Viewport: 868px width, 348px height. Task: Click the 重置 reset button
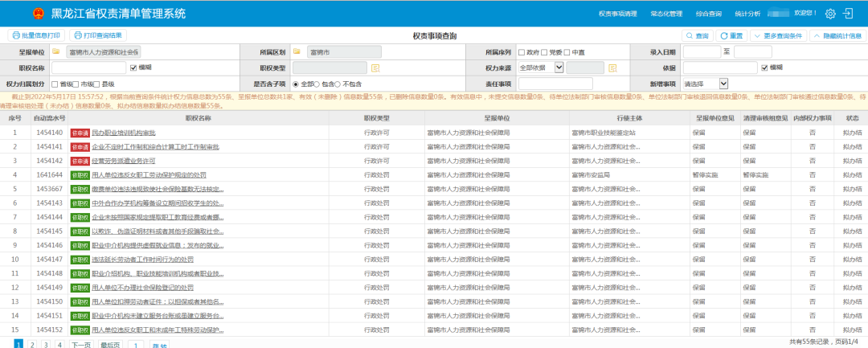(731, 36)
